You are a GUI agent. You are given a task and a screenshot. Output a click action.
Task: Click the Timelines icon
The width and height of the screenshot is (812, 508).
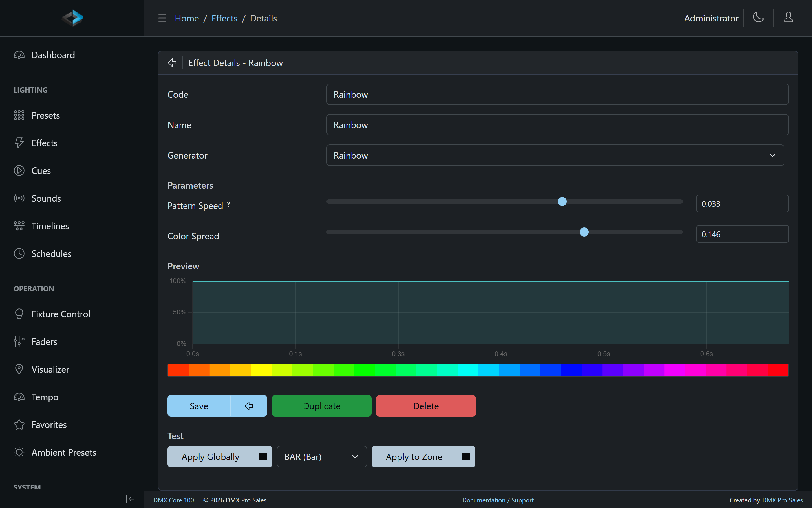coord(19,226)
